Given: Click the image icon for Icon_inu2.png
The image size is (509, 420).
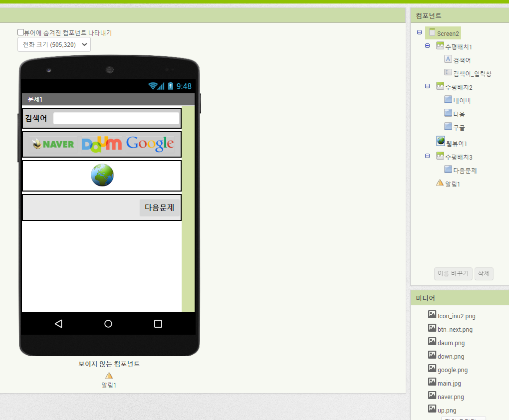Looking at the screenshot, I should [x=432, y=314].
